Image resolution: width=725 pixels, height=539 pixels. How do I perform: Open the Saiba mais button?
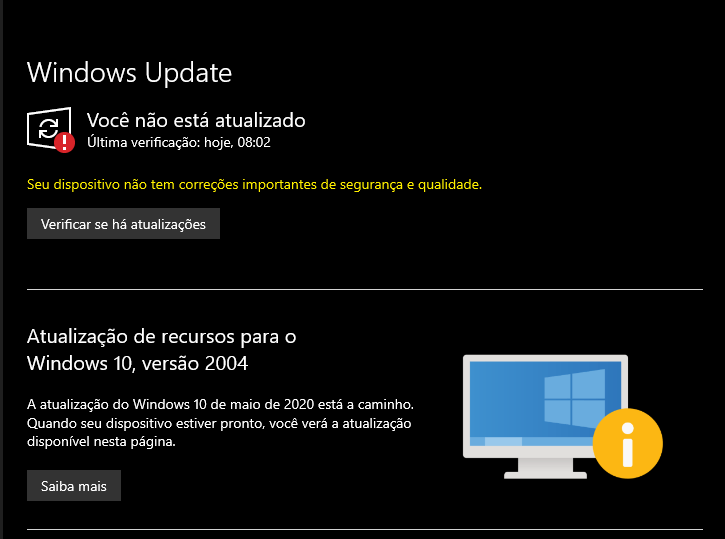click(x=74, y=485)
